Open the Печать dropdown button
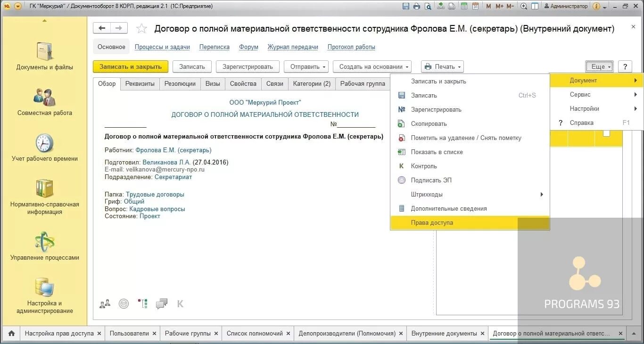Image resolution: width=644 pixels, height=344 pixels. pos(442,66)
